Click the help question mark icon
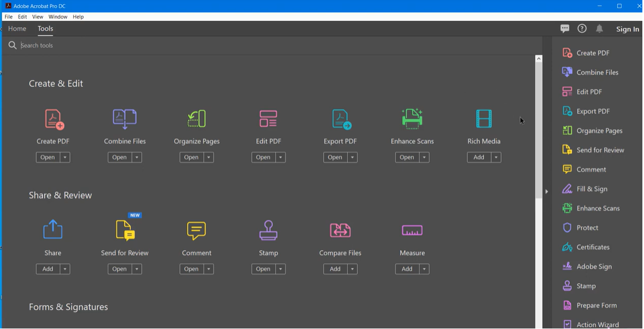 [582, 28]
